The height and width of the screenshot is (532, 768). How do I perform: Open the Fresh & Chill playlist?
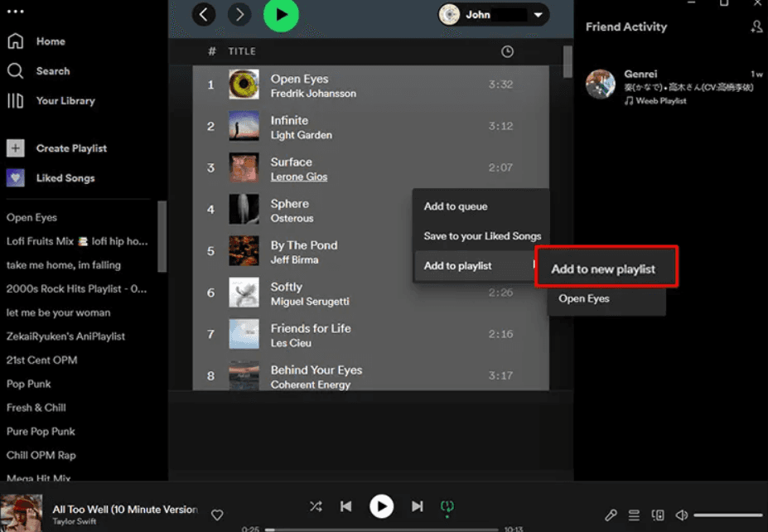click(36, 408)
